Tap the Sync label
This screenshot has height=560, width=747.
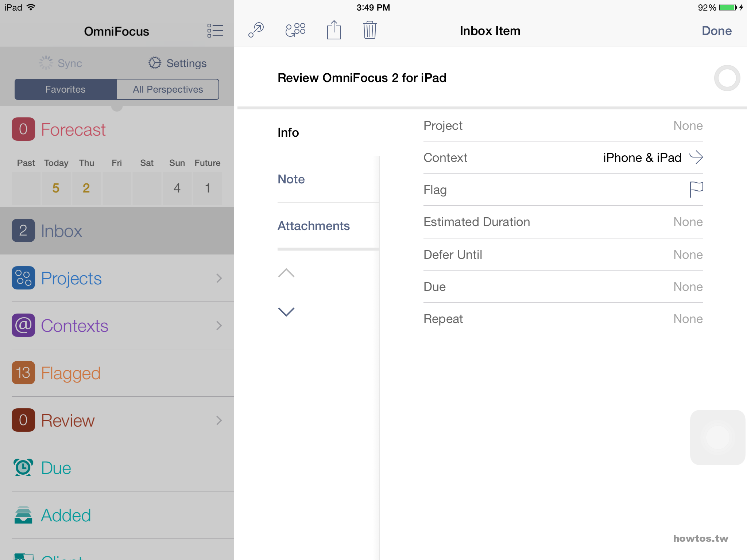[70, 63]
